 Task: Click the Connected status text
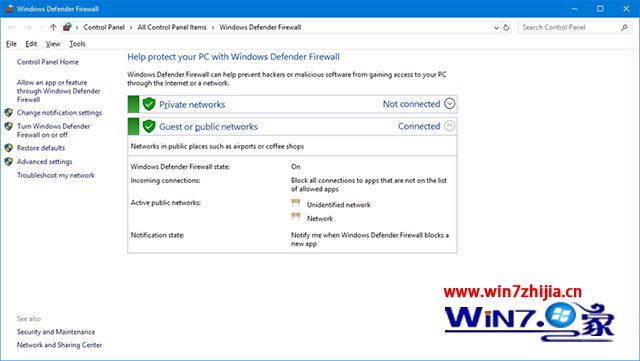419,126
